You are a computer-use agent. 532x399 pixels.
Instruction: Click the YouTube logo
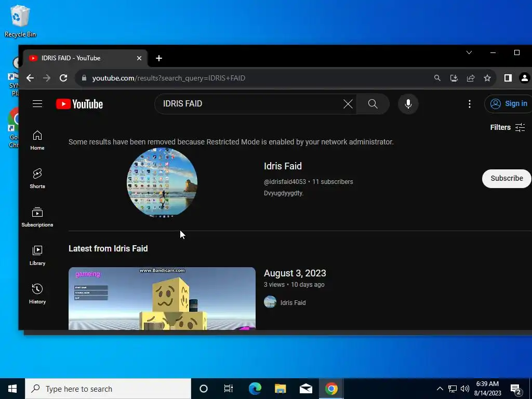[79, 104]
